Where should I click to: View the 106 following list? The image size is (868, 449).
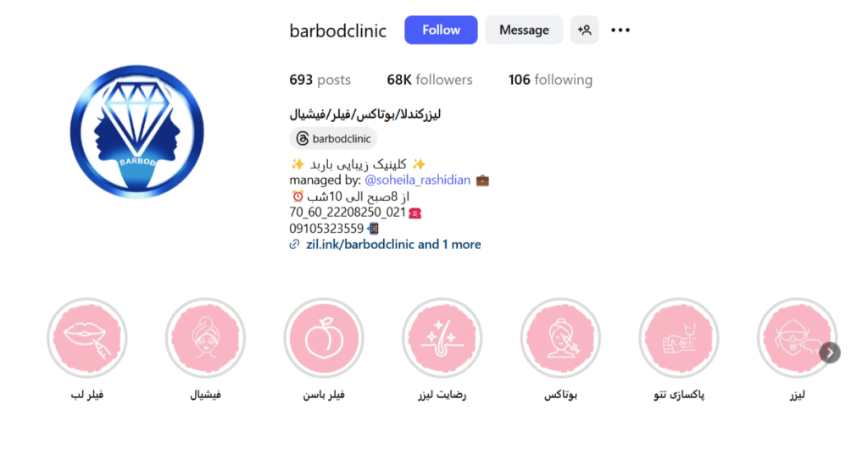point(550,80)
